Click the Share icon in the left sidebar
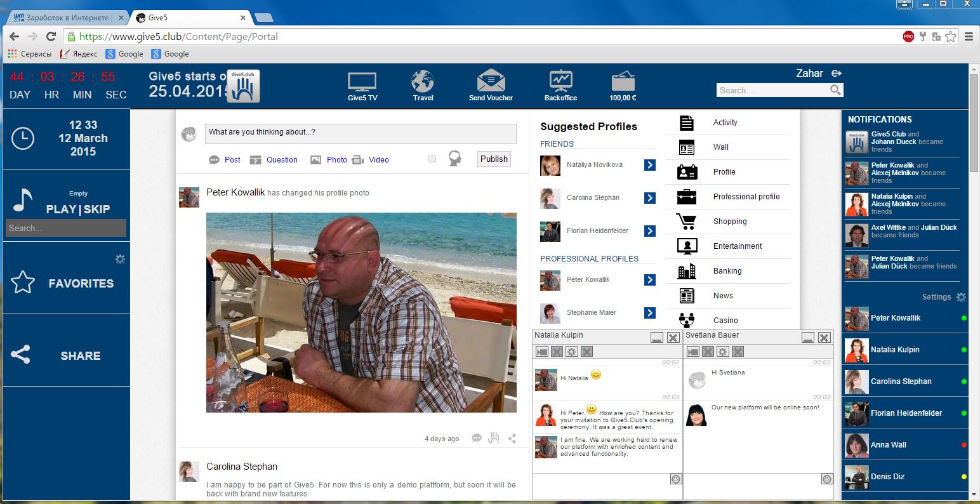Screen dimensions: 980x504 (20, 355)
